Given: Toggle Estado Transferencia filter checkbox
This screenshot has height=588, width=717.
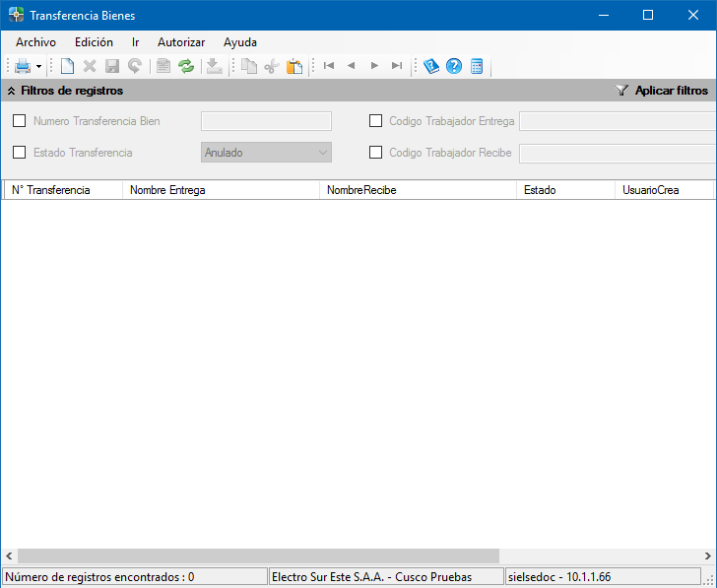Looking at the screenshot, I should click(x=20, y=153).
